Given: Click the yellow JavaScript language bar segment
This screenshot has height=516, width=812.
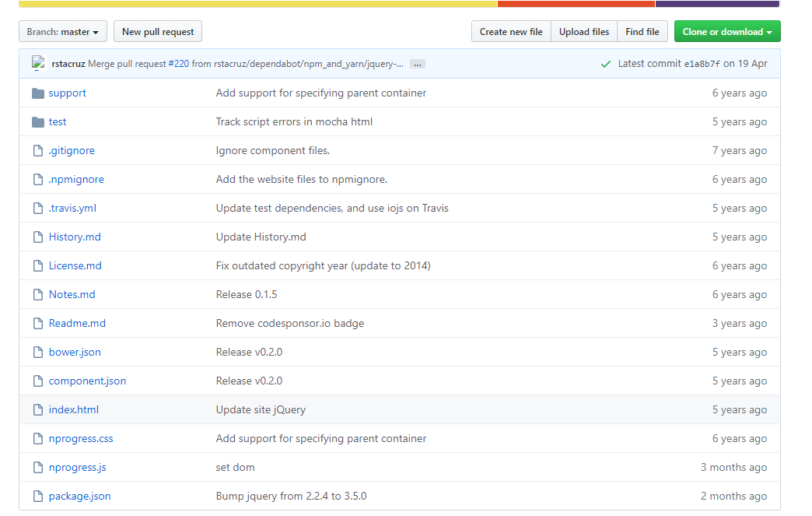Looking at the screenshot, I should (258, 4).
